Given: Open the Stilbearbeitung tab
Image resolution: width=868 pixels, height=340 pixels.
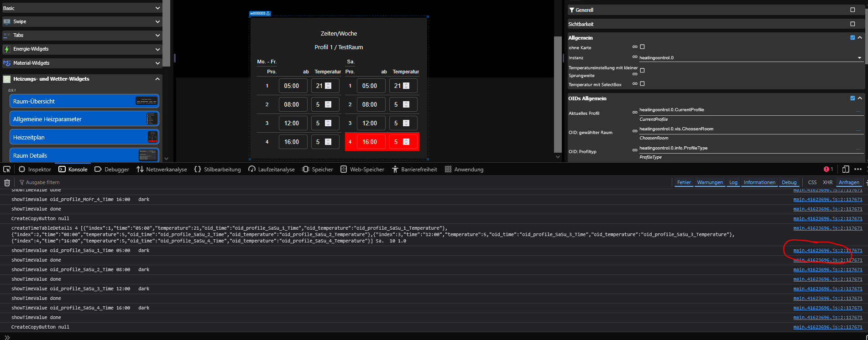Looking at the screenshot, I should [217, 169].
